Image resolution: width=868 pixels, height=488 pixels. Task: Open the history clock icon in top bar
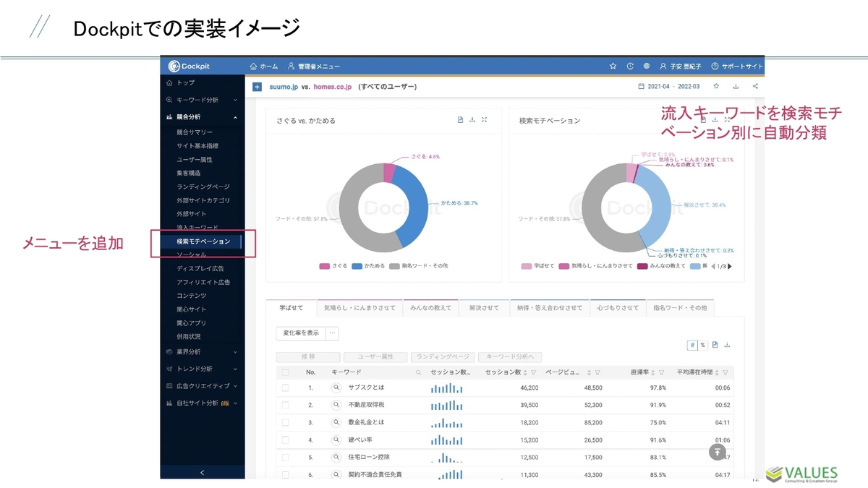(x=629, y=65)
